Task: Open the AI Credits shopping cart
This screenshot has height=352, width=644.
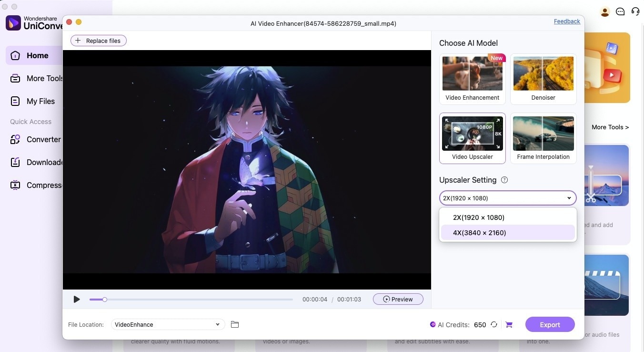Action: tap(509, 325)
